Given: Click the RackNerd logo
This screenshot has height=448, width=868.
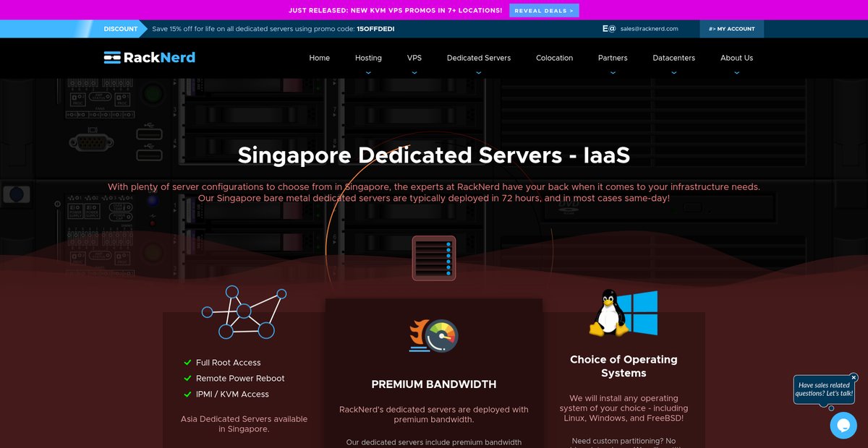Looking at the screenshot, I should (x=149, y=58).
